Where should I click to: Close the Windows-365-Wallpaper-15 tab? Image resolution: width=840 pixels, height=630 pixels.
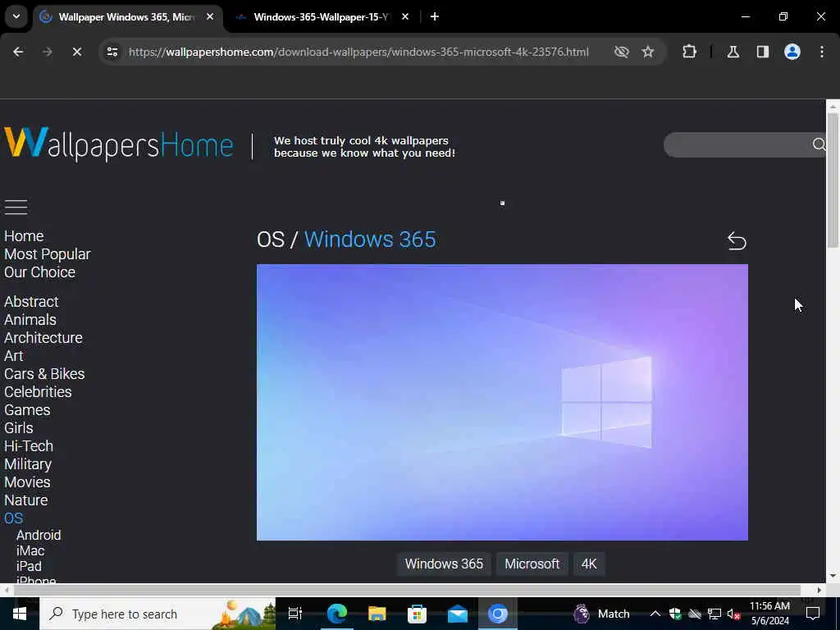click(x=405, y=16)
